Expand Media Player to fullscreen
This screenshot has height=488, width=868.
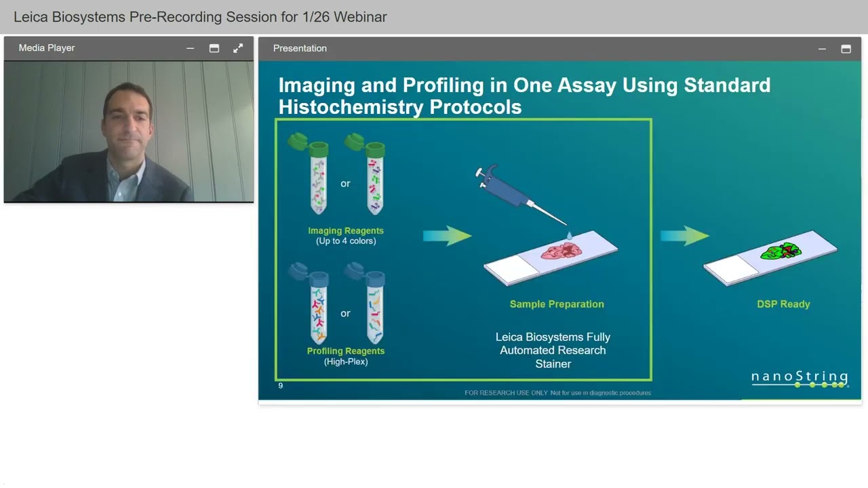(x=238, y=48)
